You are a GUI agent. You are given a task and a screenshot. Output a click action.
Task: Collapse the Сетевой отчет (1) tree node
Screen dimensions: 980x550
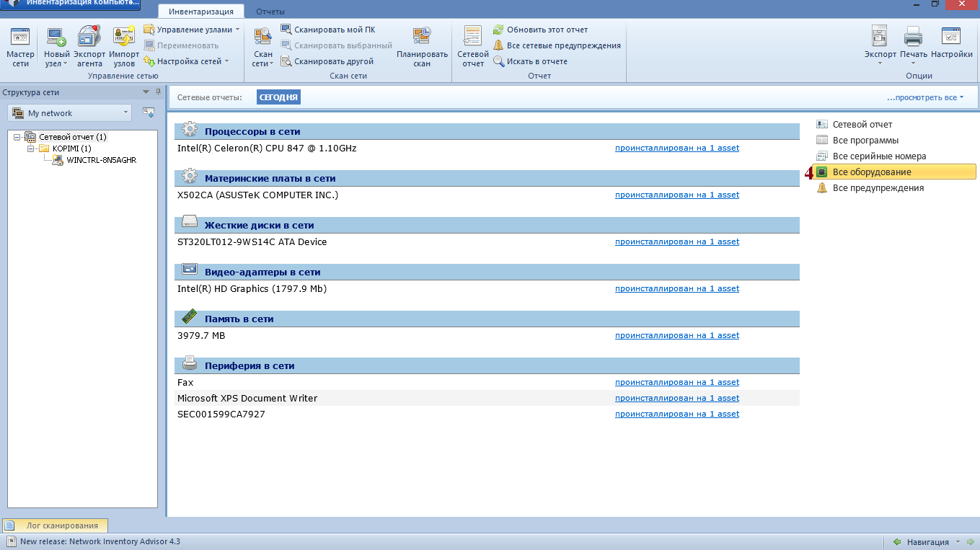tap(17, 137)
